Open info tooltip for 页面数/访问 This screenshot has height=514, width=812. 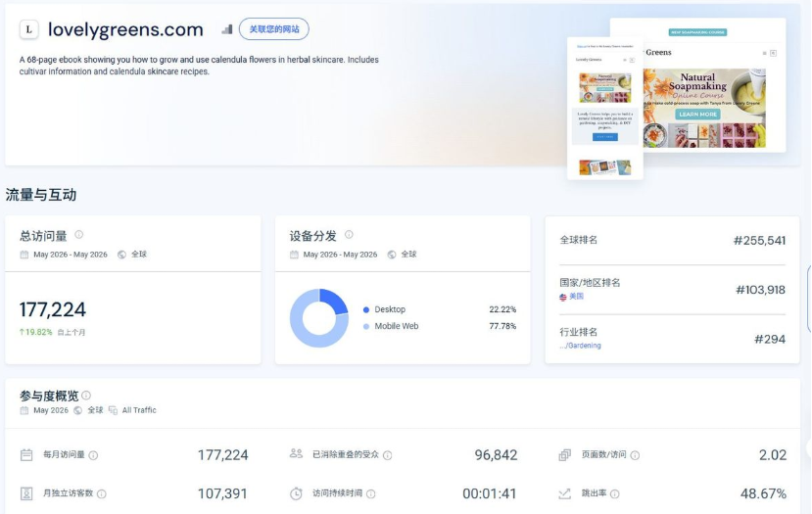(635, 455)
